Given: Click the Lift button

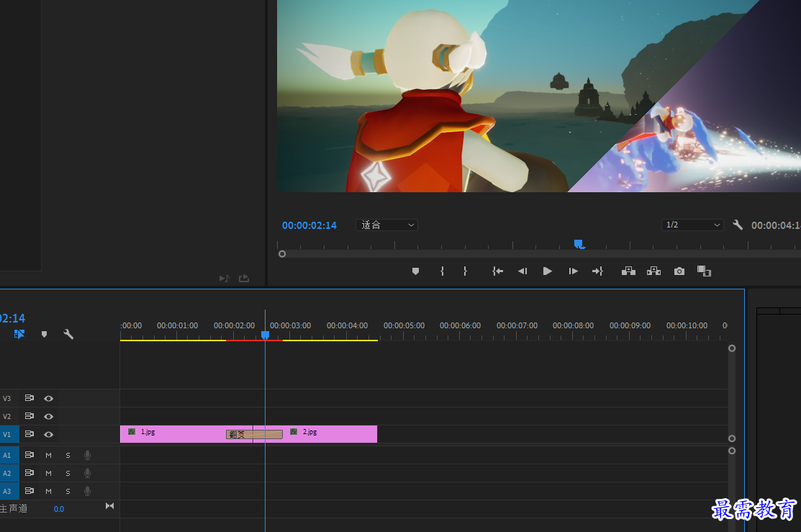Looking at the screenshot, I should pos(628,271).
